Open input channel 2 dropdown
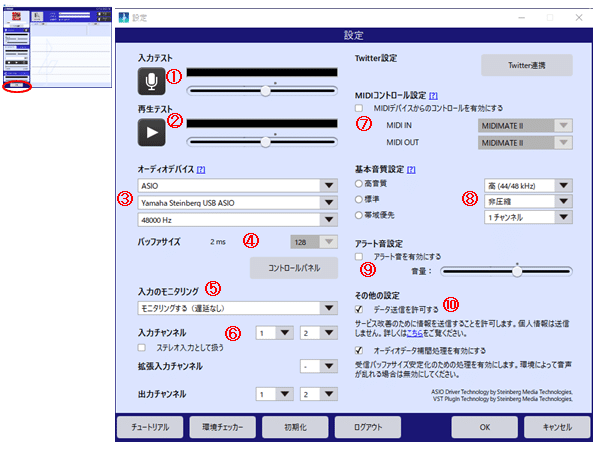Viewport: 600px width, 450px height. click(x=319, y=333)
